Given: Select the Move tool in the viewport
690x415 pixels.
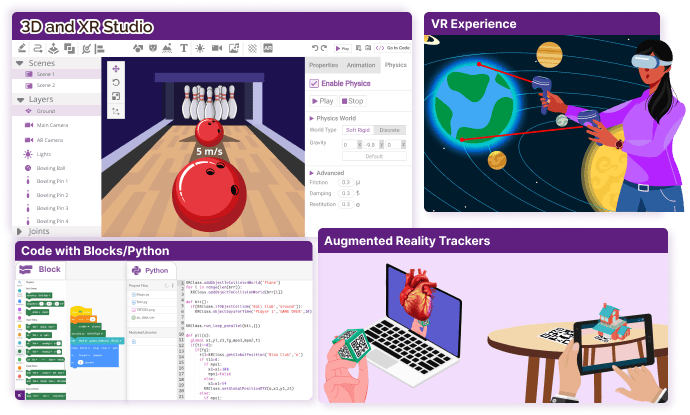Looking at the screenshot, I should (117, 68).
